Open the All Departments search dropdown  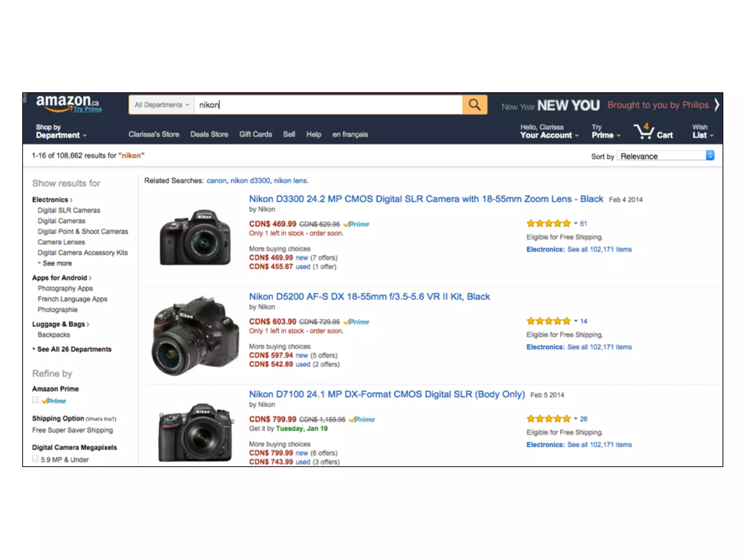pyautogui.click(x=162, y=105)
